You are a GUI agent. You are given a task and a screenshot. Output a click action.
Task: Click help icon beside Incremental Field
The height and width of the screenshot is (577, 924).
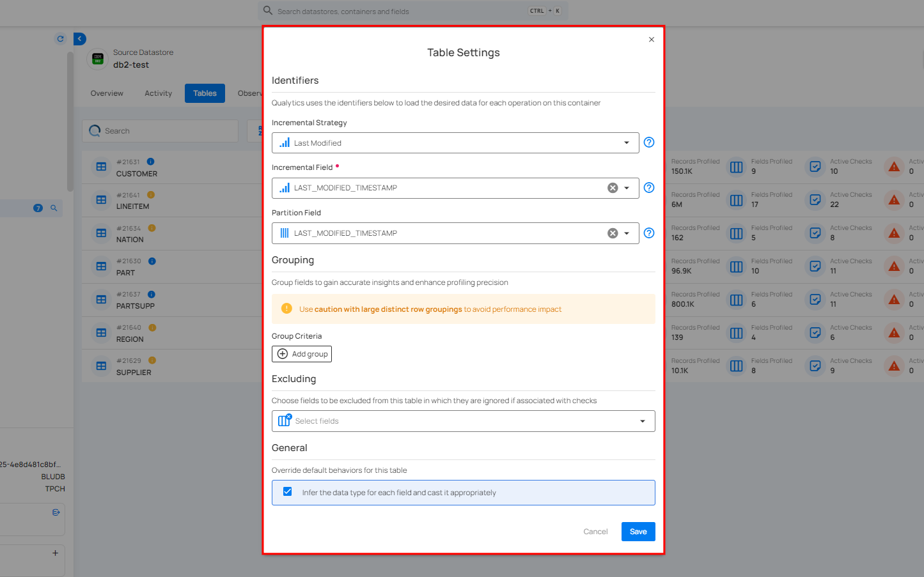[x=648, y=188]
